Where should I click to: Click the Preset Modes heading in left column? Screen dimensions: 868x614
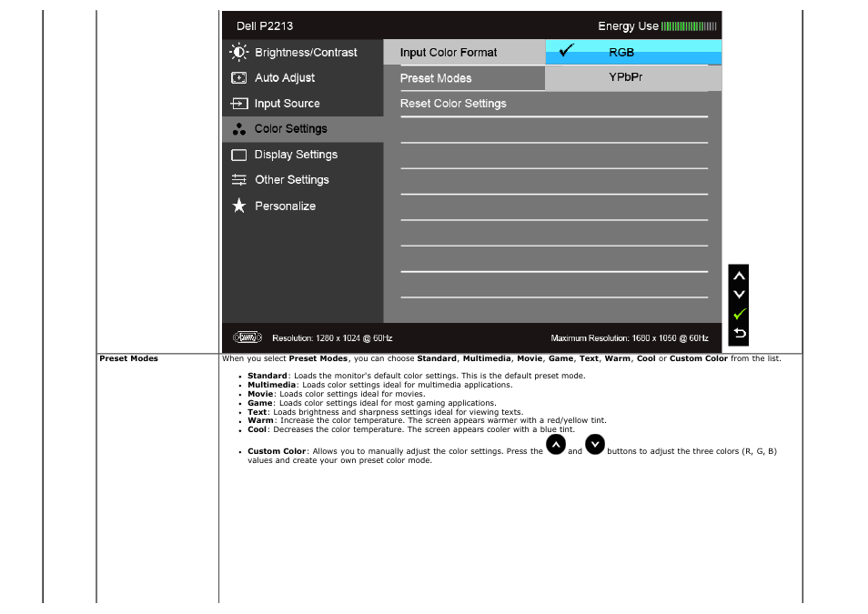[x=129, y=358]
